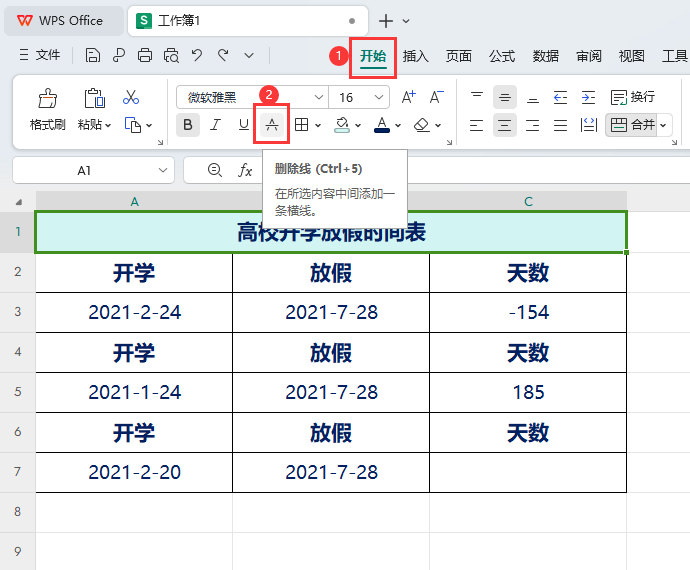Align text left
Viewport: 690px width, 570px height.
(x=477, y=125)
